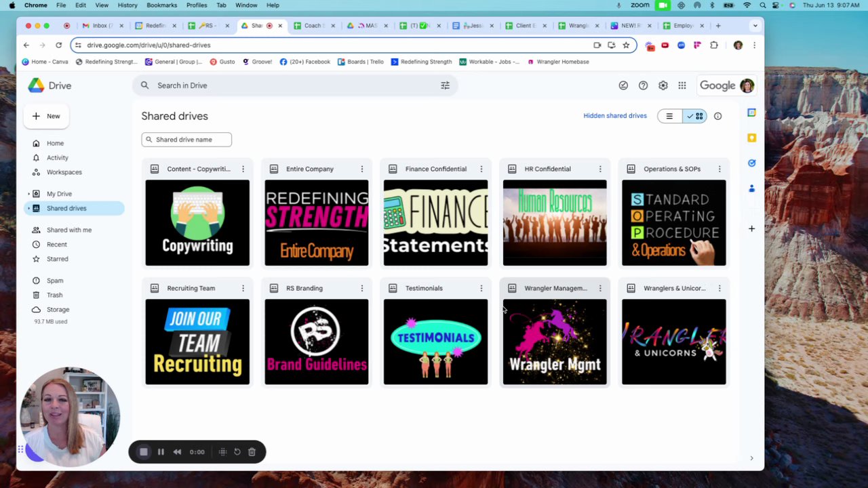This screenshot has height=488, width=868.
Task: Restart the recording
Action: (x=237, y=452)
